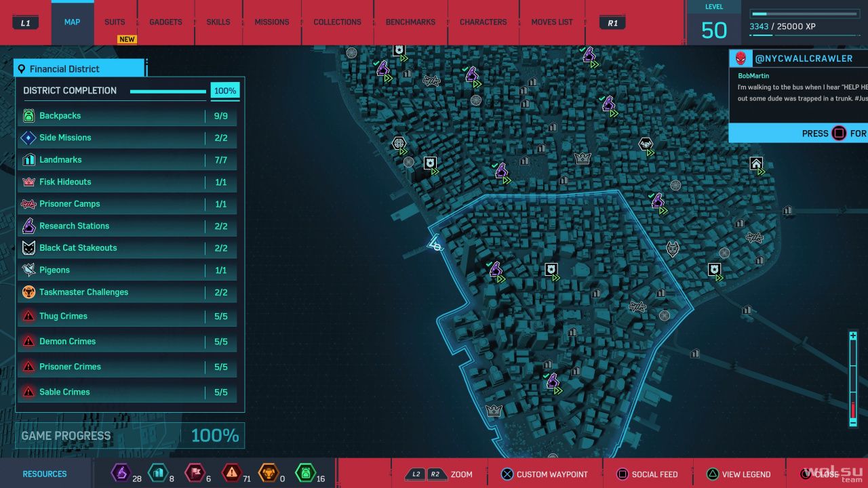
Task: Select the Fisk Hideouts crown icon
Action: point(28,182)
